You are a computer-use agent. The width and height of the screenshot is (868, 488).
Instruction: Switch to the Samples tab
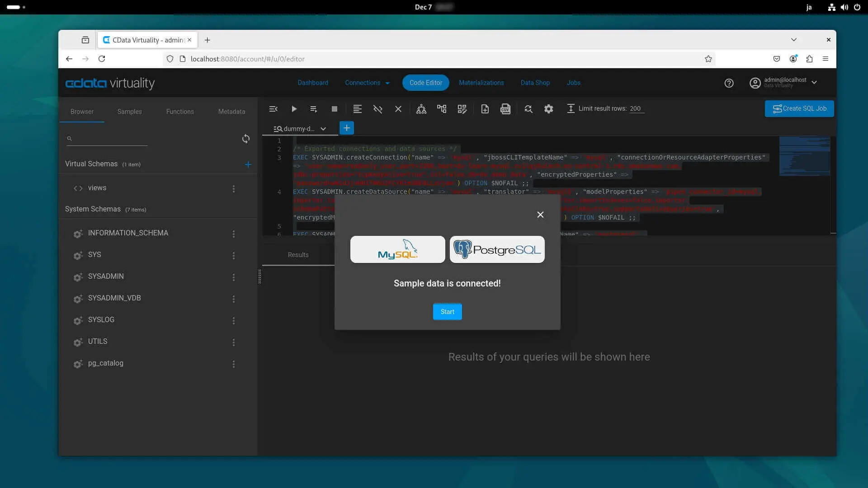coord(129,112)
